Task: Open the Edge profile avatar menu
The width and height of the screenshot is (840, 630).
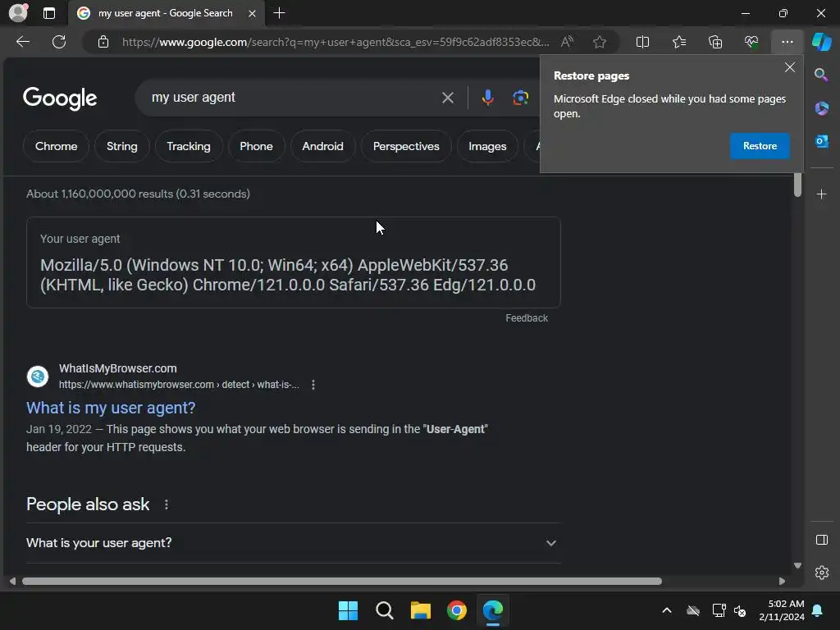Action: (x=18, y=13)
